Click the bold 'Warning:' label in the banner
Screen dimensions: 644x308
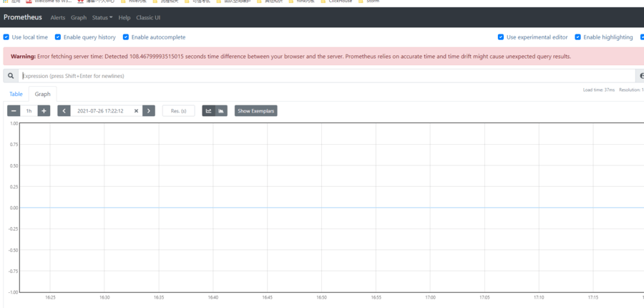pyautogui.click(x=24, y=57)
